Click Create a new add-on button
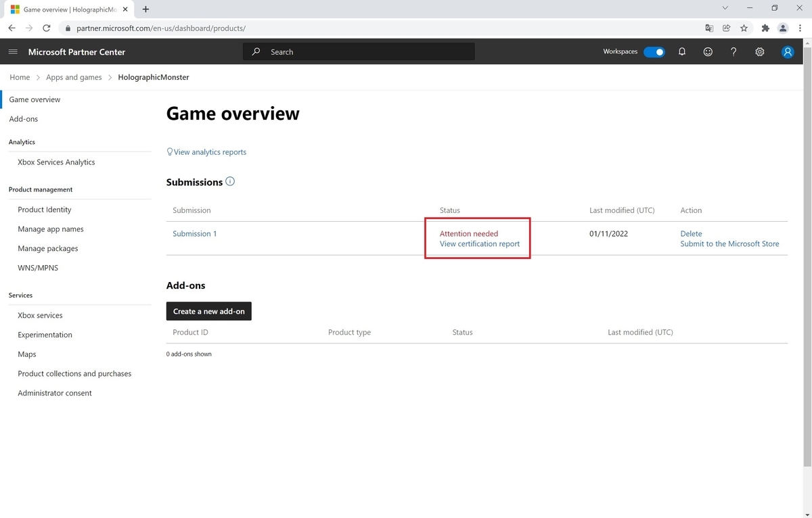The width and height of the screenshot is (812, 518). [x=209, y=311]
